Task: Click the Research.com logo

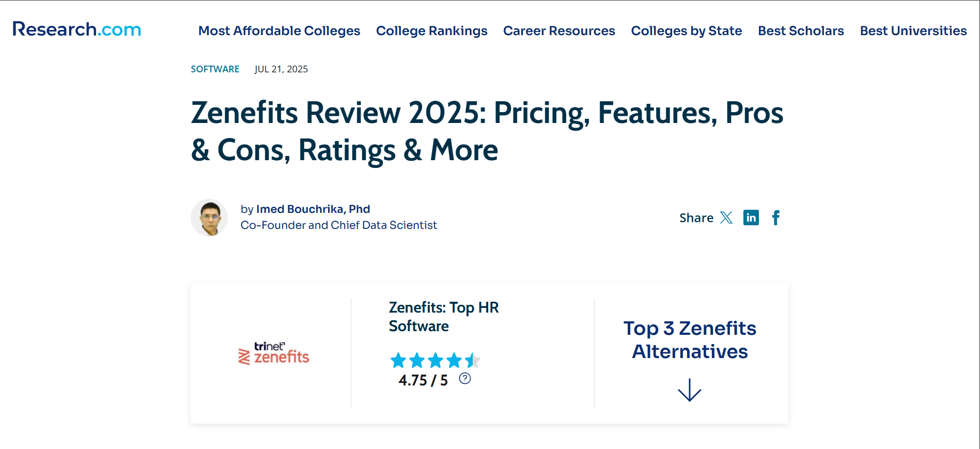Action: click(x=75, y=29)
